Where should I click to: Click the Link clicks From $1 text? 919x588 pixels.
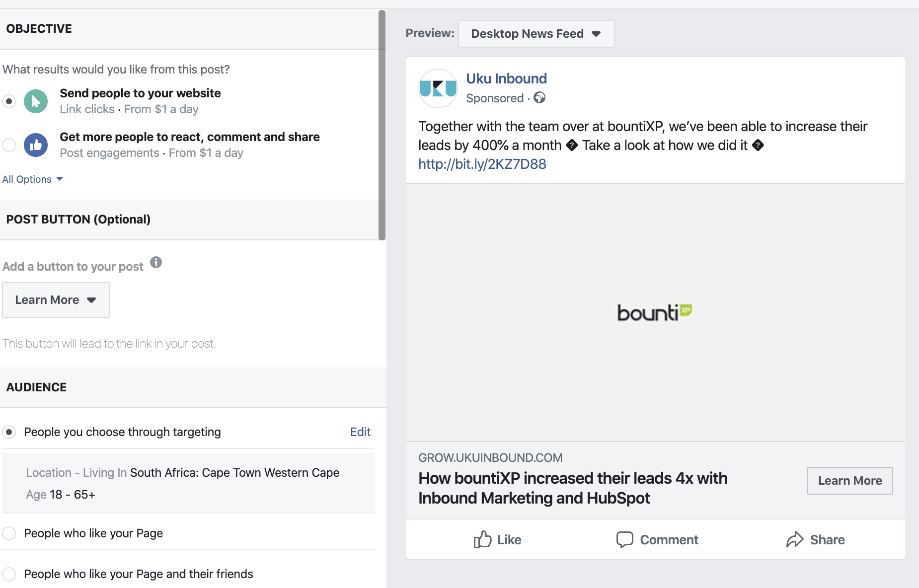pos(129,109)
